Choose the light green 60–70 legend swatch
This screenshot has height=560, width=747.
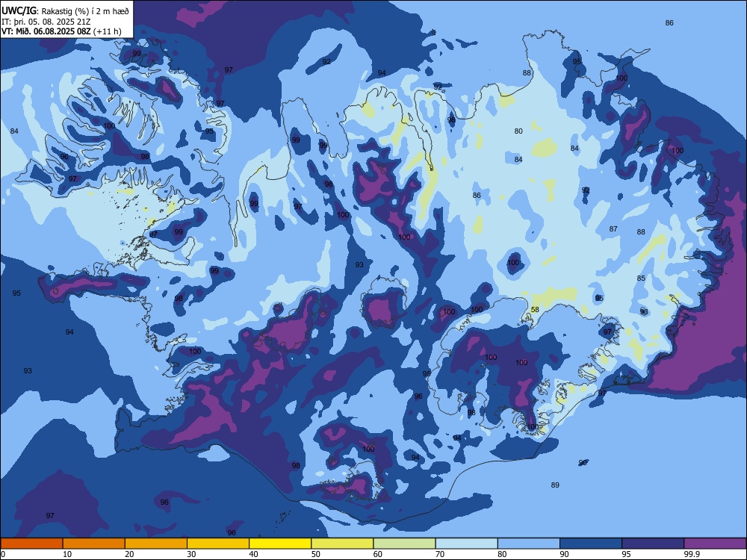404,544
